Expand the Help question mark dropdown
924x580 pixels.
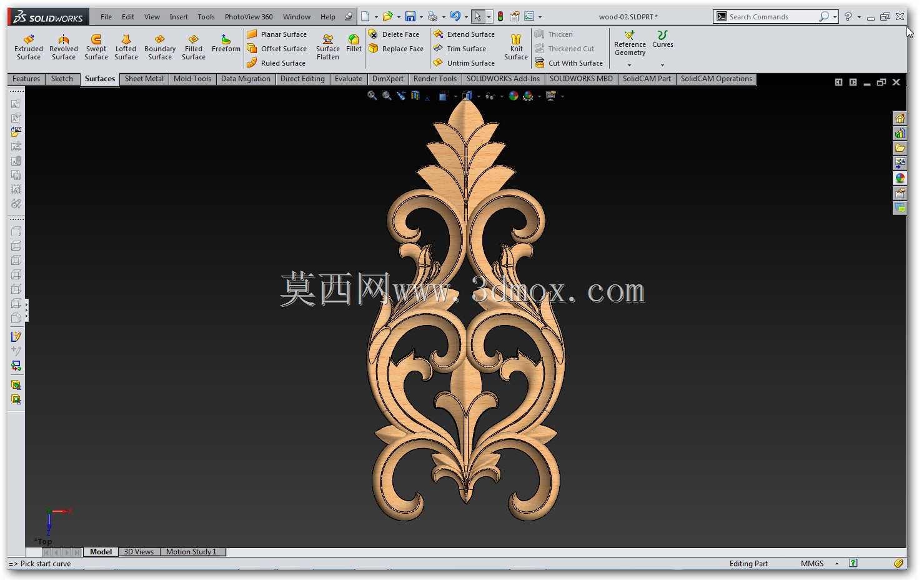(859, 17)
